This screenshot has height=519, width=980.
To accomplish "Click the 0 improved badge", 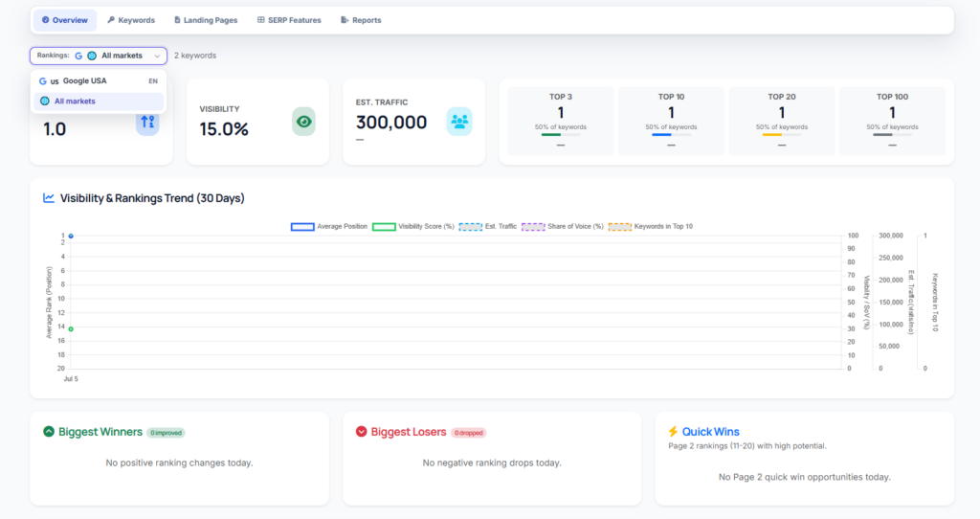I will coord(166,433).
